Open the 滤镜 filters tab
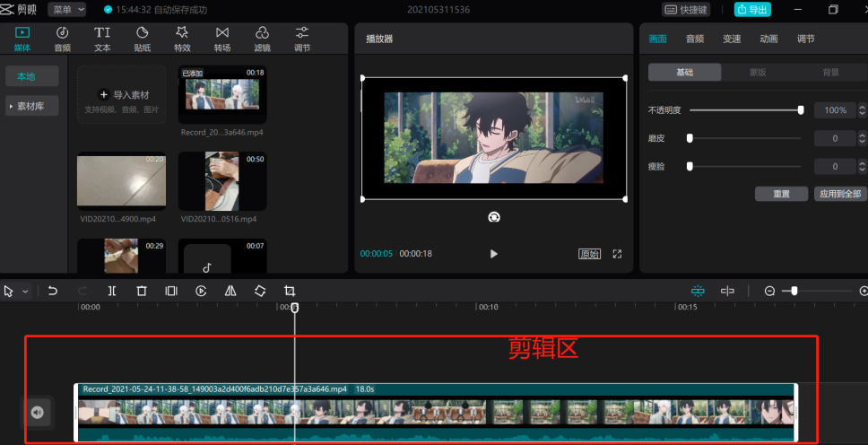Image resolution: width=868 pixels, height=445 pixels. (x=262, y=39)
